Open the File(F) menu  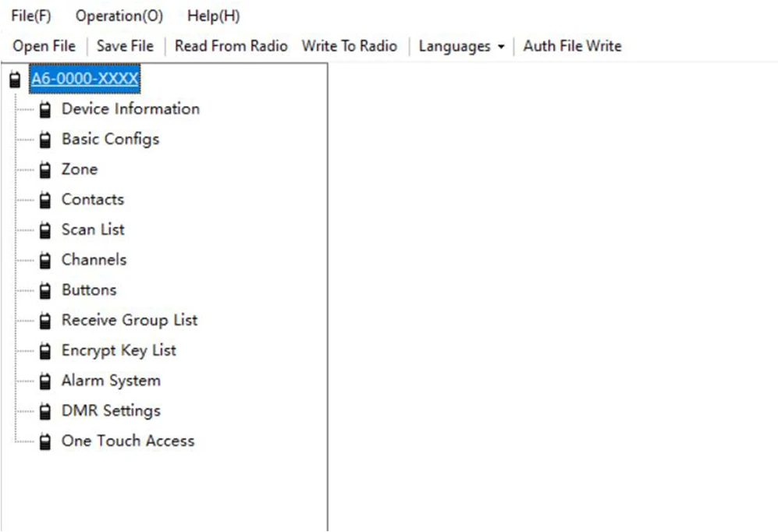(31, 16)
